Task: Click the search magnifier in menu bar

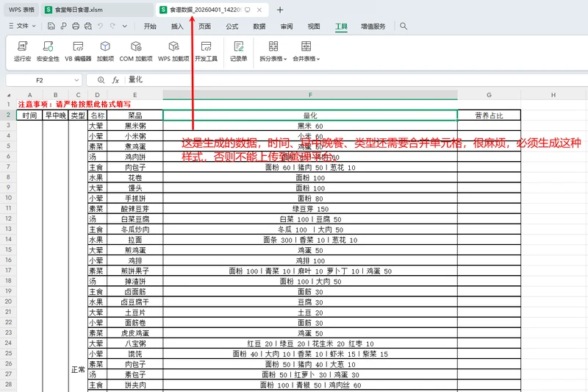Action: coord(404,26)
